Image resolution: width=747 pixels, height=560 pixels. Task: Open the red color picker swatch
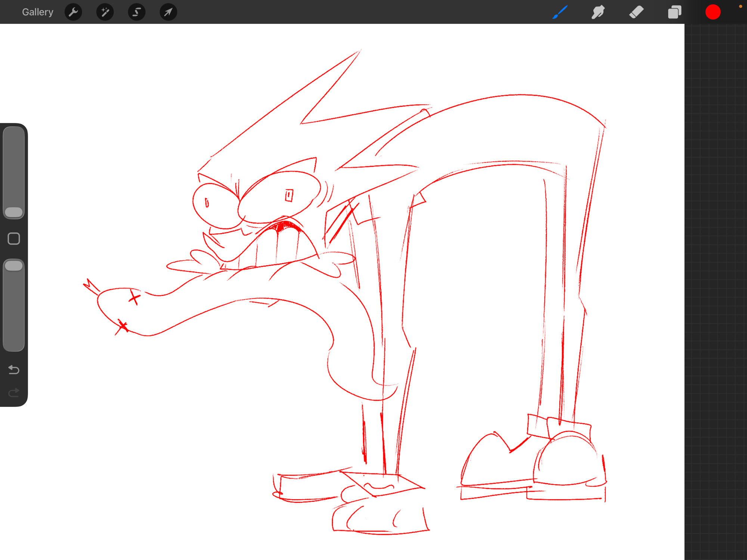(x=713, y=12)
